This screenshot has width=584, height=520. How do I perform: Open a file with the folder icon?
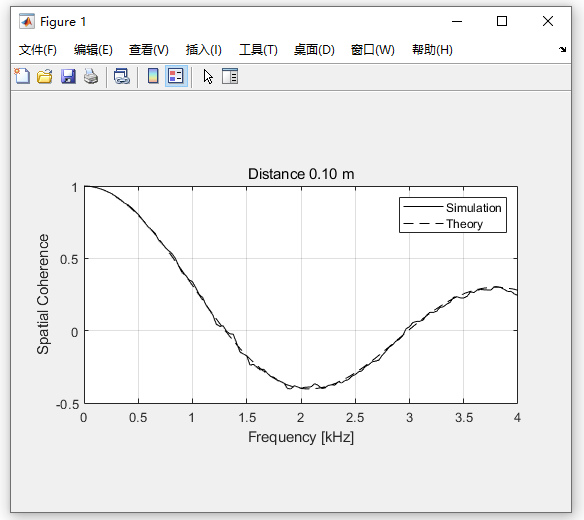click(x=45, y=76)
